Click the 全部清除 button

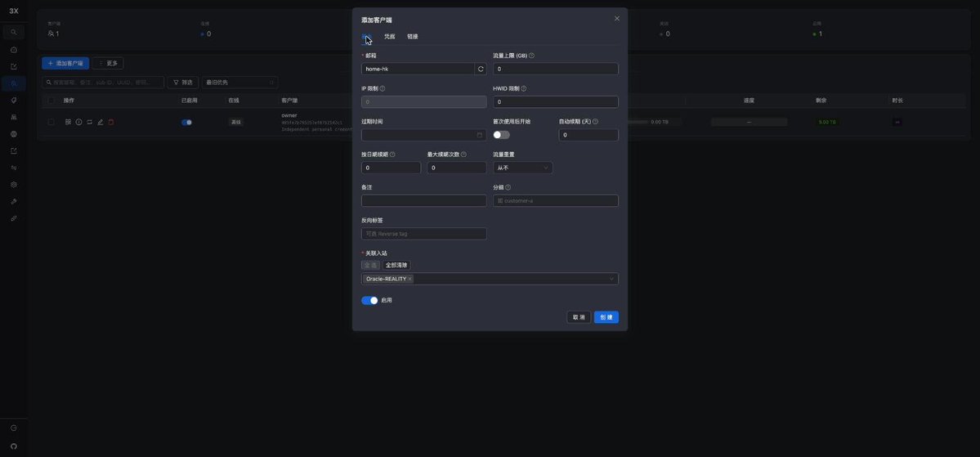coord(396,266)
